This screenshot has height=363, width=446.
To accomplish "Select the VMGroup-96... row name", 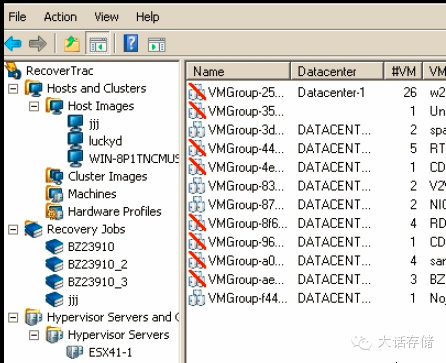I will [x=246, y=241].
